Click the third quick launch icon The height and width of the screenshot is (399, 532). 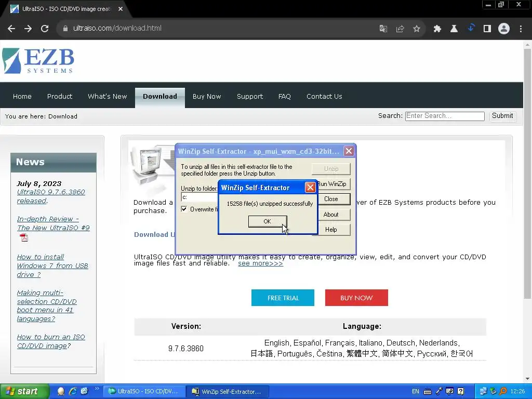[84, 391]
